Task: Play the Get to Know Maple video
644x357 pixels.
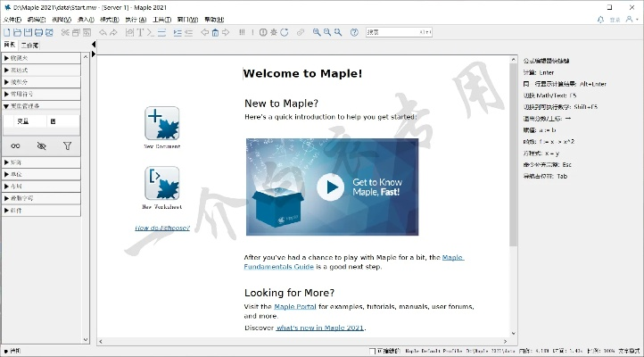Action: tap(331, 186)
